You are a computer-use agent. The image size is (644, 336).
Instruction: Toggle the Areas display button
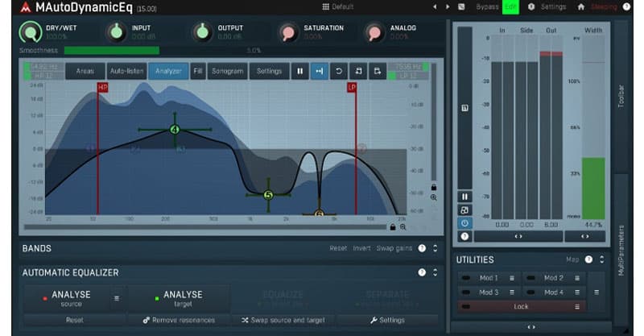coord(85,71)
